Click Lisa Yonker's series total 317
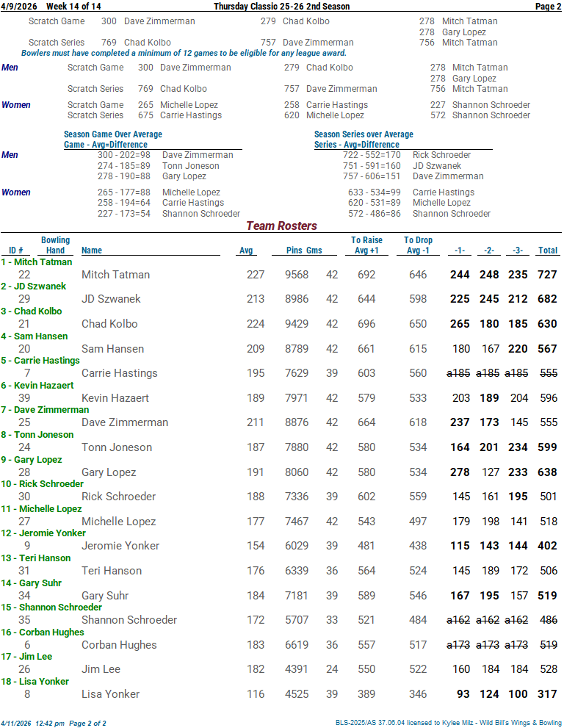The height and width of the screenshot is (728, 564). pos(547,694)
